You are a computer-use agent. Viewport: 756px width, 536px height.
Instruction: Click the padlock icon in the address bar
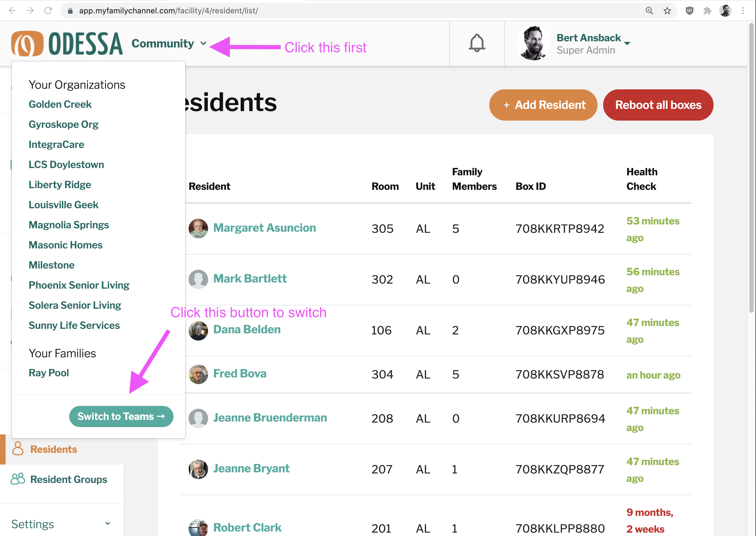pos(70,11)
